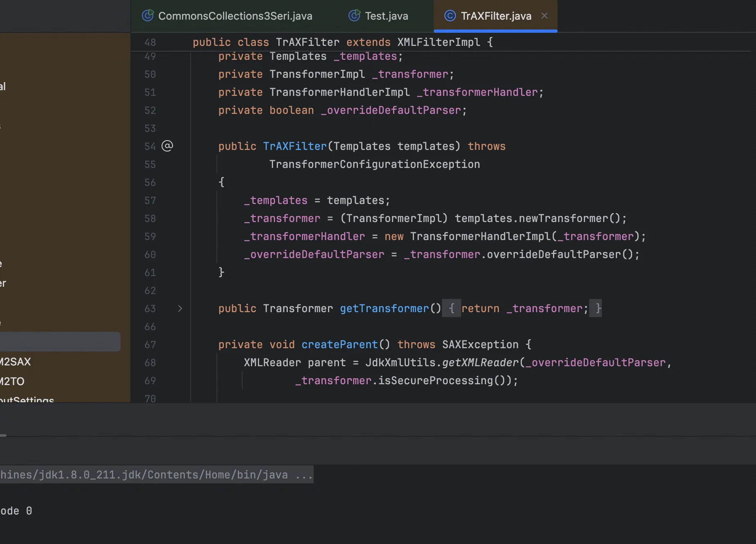Click the TrAXFilter.java tab class icon

point(450,16)
